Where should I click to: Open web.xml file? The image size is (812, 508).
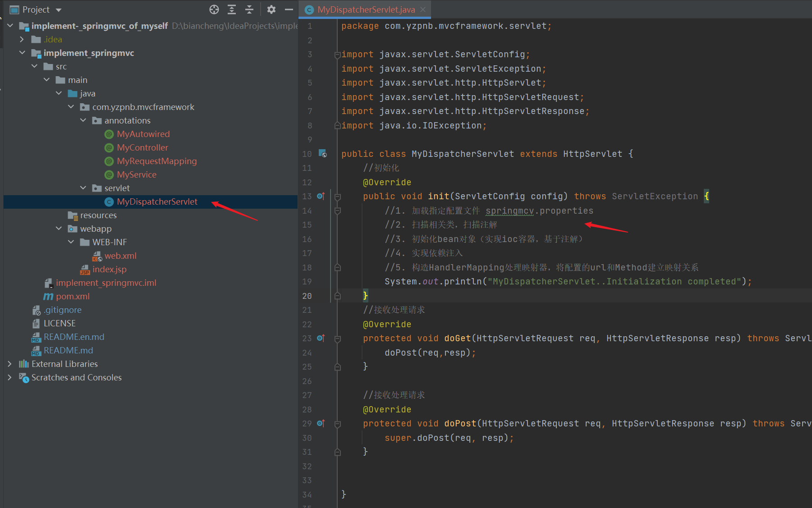coord(120,256)
